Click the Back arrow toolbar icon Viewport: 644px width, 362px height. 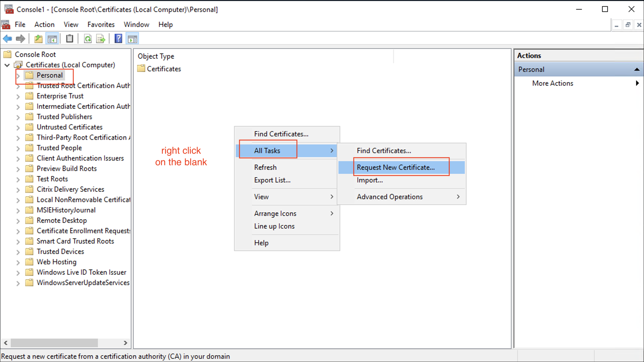(x=8, y=39)
